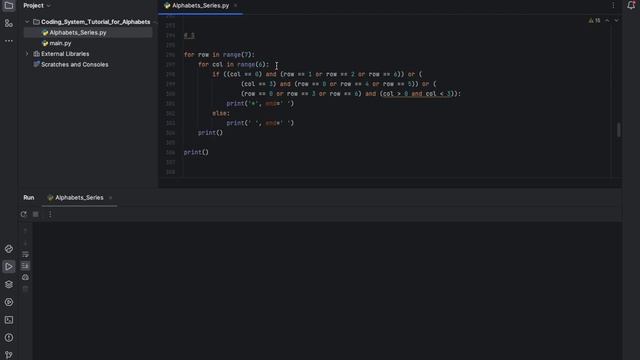Click the underlined 'col > 0 and col < 3' expression
Viewport: 640px width, 360px height.
coord(416,94)
